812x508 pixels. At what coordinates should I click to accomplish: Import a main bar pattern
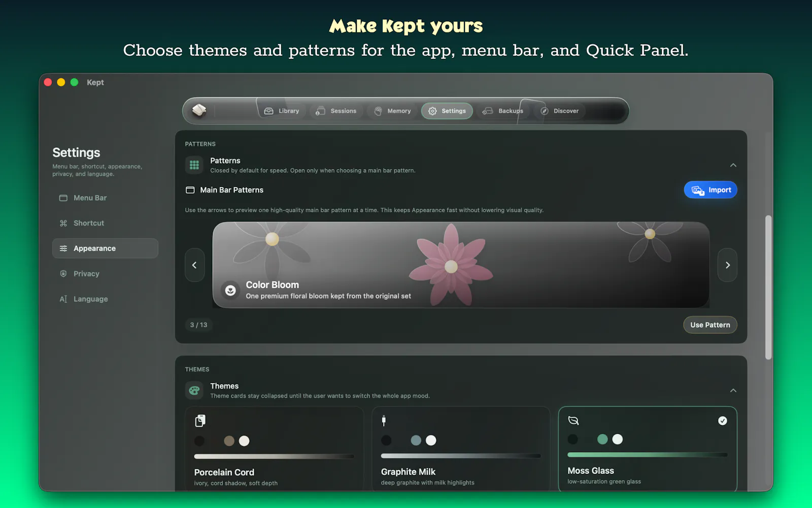tap(710, 190)
